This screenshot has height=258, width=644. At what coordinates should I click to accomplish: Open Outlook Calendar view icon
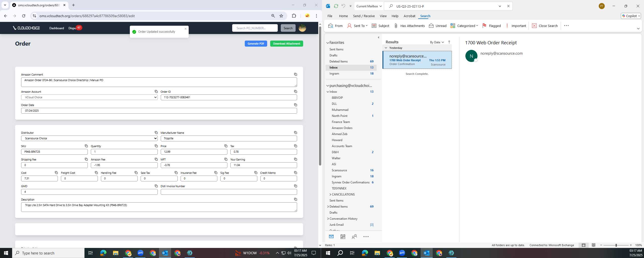pos(343,237)
